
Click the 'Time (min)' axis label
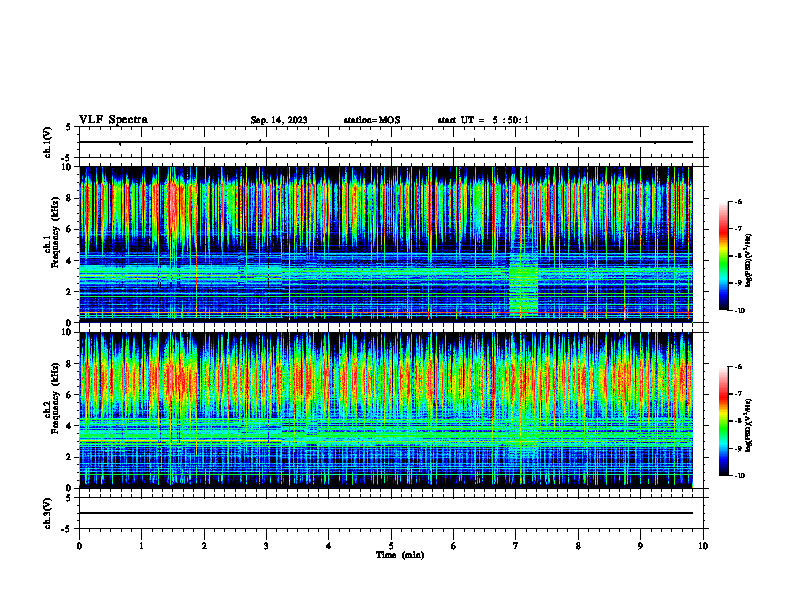pyautogui.click(x=400, y=555)
